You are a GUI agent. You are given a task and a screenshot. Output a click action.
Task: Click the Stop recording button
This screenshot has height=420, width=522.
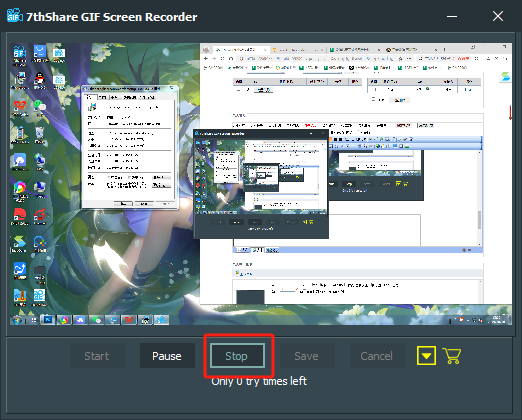tap(237, 356)
